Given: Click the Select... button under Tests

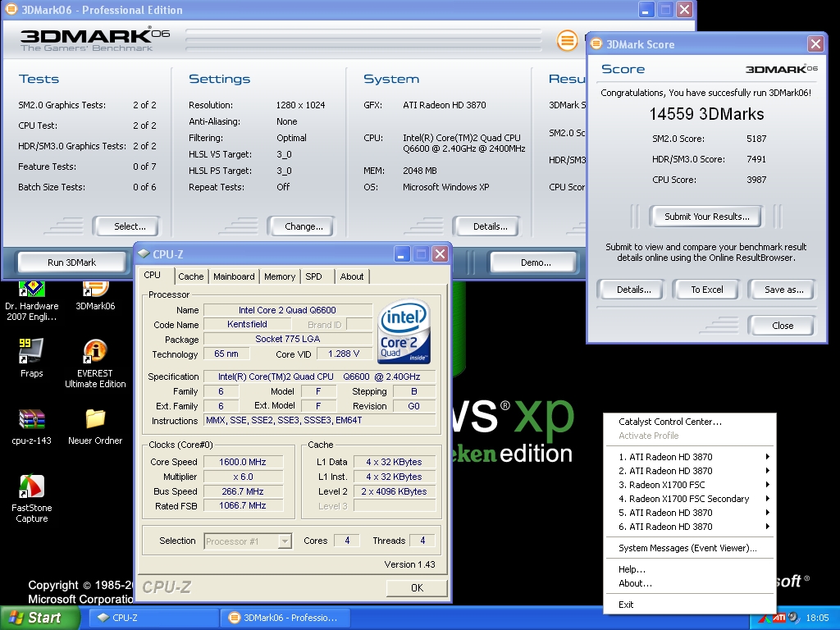Looking at the screenshot, I should (x=126, y=226).
